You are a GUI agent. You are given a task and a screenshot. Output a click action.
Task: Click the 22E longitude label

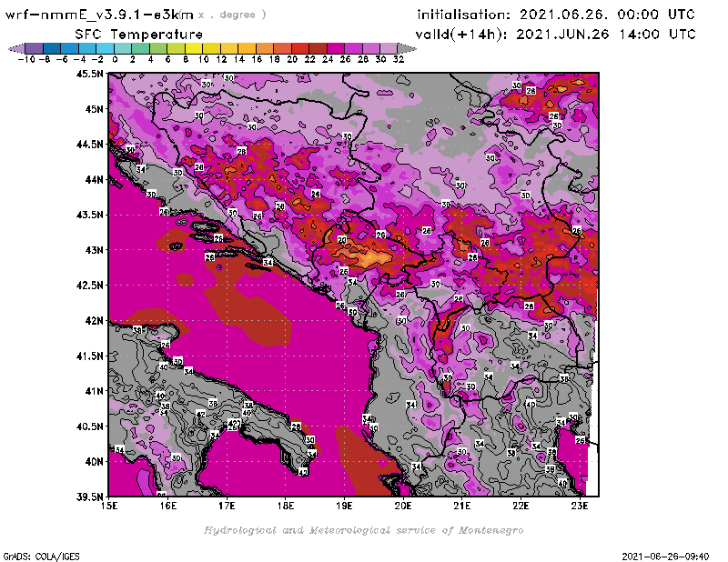point(521,506)
